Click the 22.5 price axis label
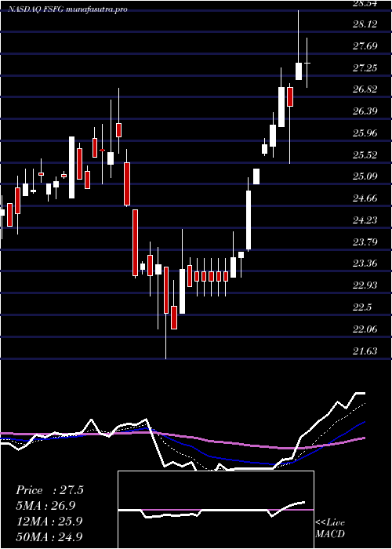Viewport: 392px width, 549px height. point(362,307)
